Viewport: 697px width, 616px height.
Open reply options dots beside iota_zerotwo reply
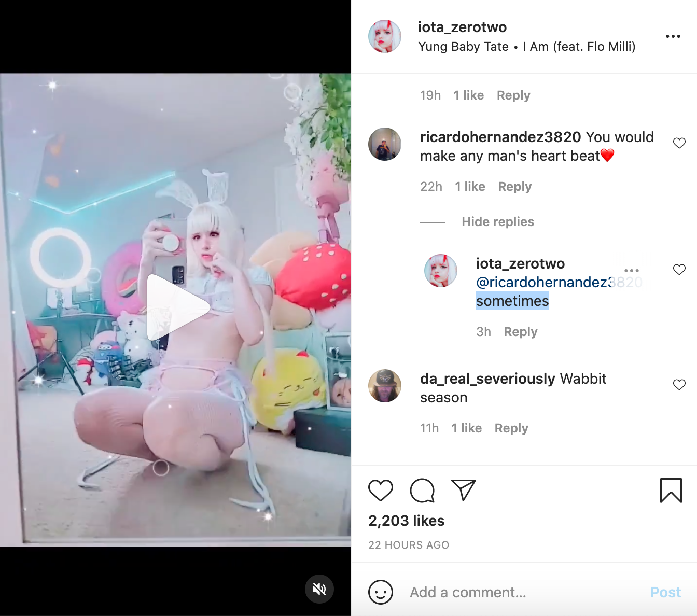pyautogui.click(x=632, y=271)
